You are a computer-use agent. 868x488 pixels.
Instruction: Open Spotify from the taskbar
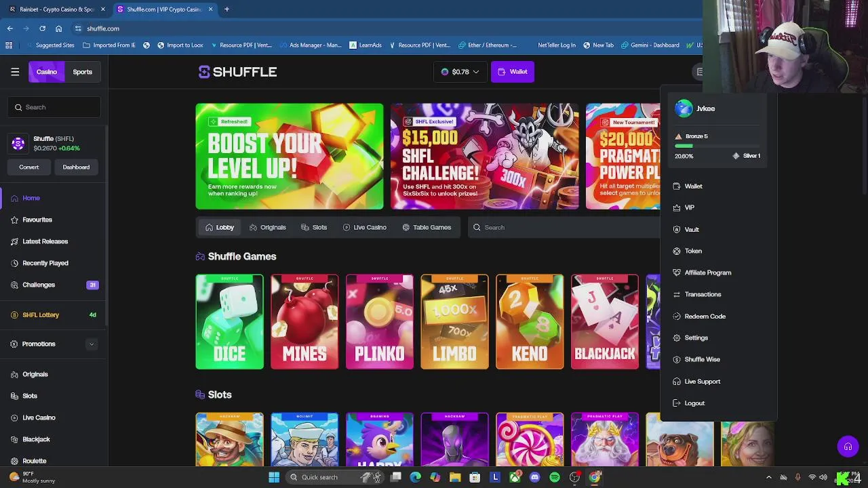point(555,477)
